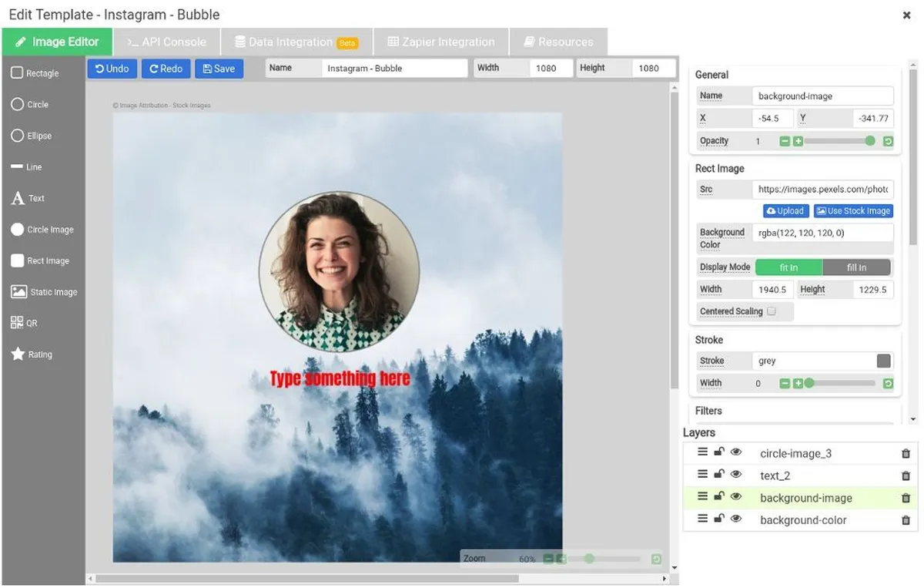Toggle lock on circle-image_3 layer
The width and height of the screenshot is (924, 588).
point(719,452)
